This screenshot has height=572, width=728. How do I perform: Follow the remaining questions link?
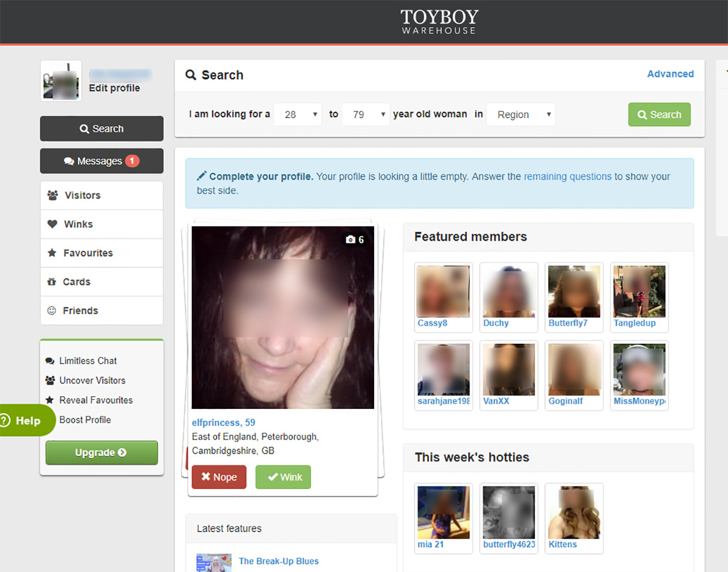click(x=567, y=176)
